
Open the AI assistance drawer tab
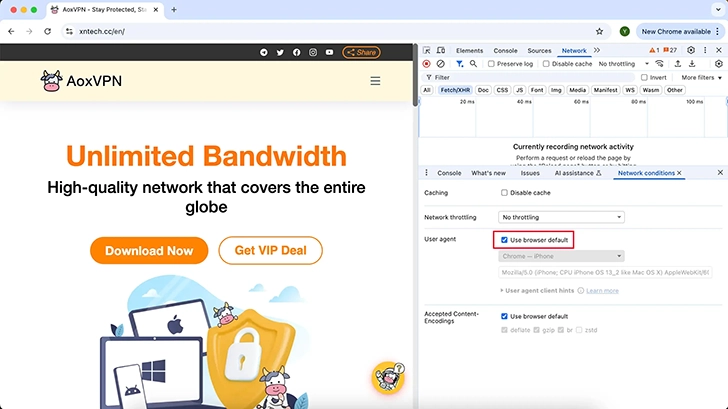[x=578, y=173]
